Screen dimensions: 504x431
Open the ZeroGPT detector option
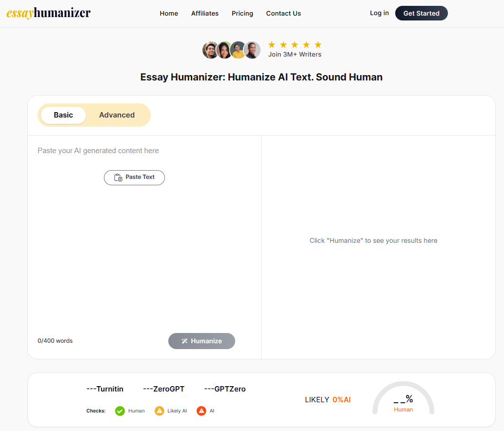pyautogui.click(x=163, y=389)
